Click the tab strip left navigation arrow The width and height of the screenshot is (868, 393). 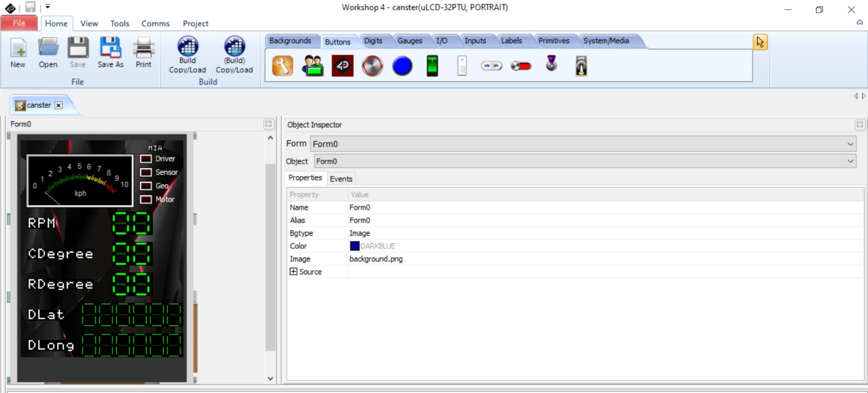click(x=856, y=96)
